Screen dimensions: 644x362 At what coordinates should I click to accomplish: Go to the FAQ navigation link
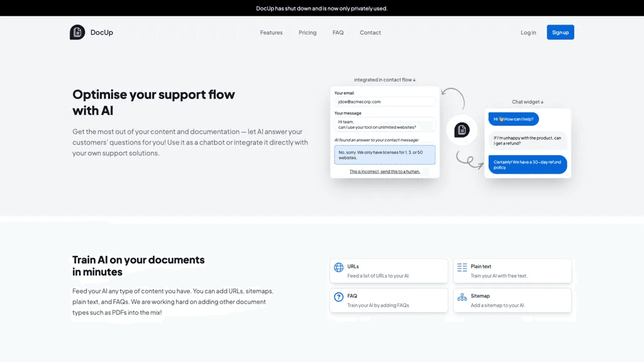pos(338,33)
